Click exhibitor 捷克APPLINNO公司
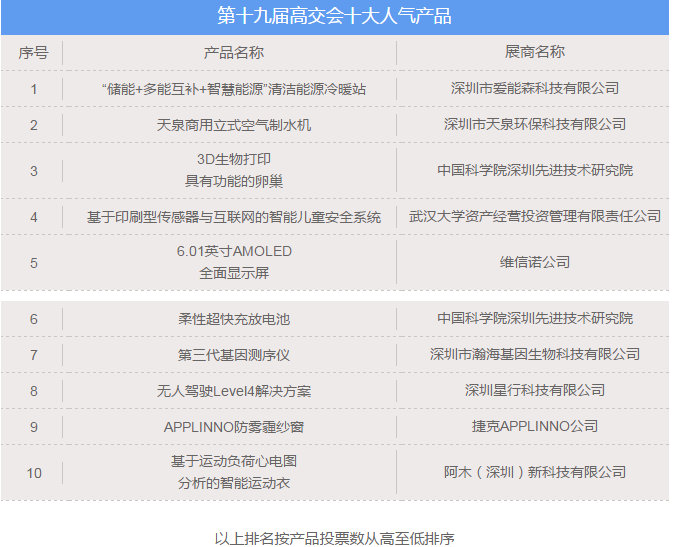This screenshot has width=675, height=547. click(x=535, y=426)
